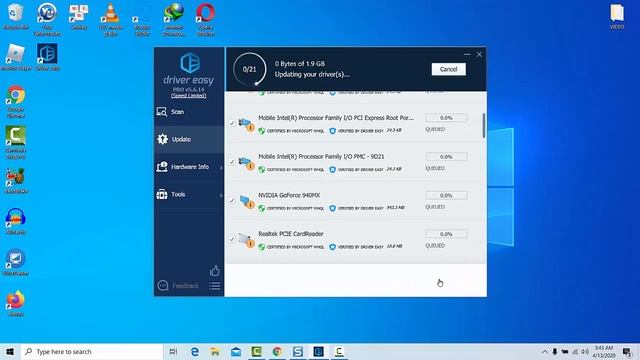Screen dimensions: 640x360
Task: Click the Speed Limited link
Action: tap(189, 96)
